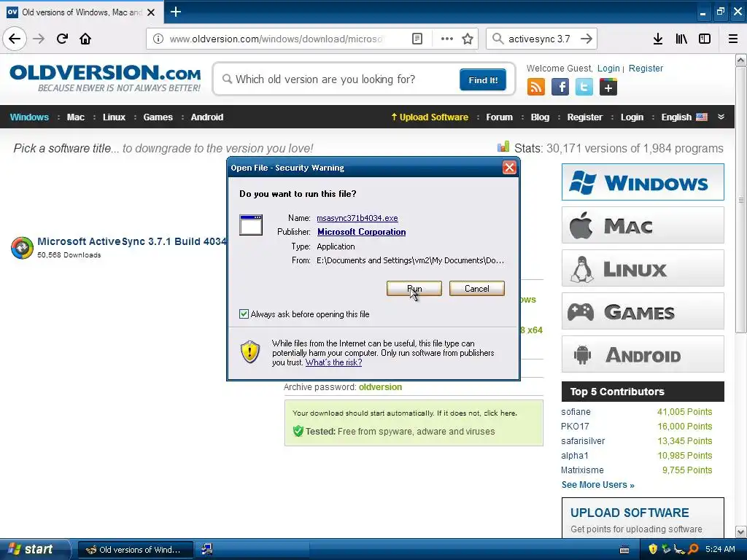Click the security shield icon in tray
The height and width of the screenshot is (560, 747).
pyautogui.click(x=653, y=549)
